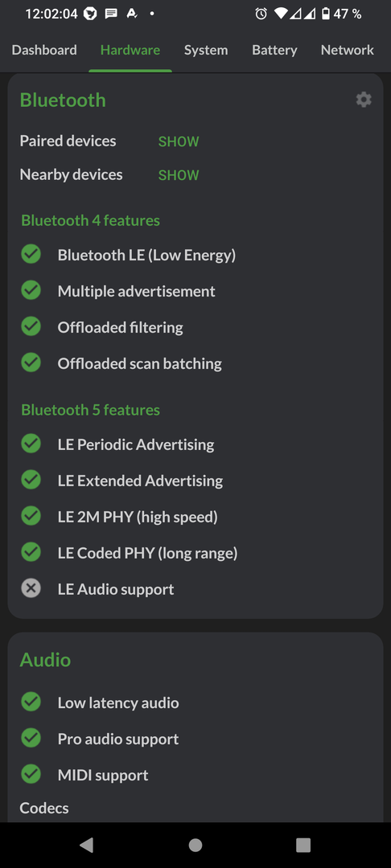
Task: Tap the Android home circle button
Action: click(195, 845)
